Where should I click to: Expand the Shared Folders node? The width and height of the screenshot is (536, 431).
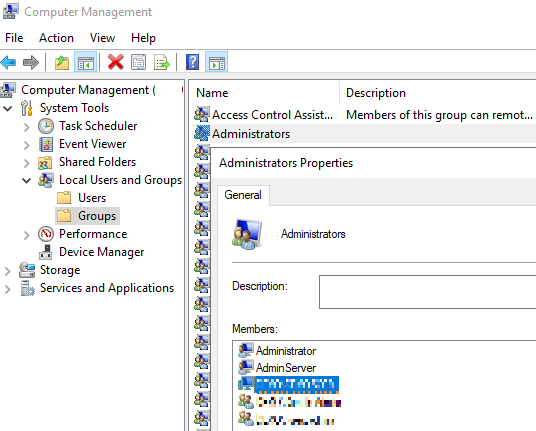tap(27, 163)
